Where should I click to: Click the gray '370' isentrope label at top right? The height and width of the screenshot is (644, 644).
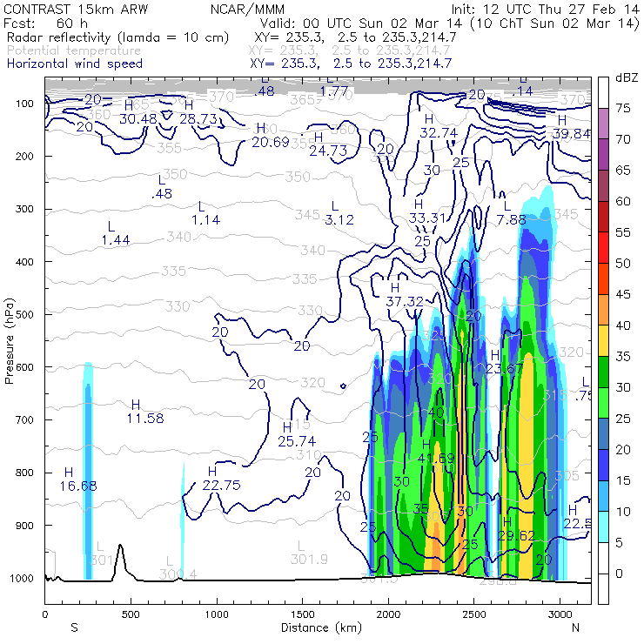point(573,99)
